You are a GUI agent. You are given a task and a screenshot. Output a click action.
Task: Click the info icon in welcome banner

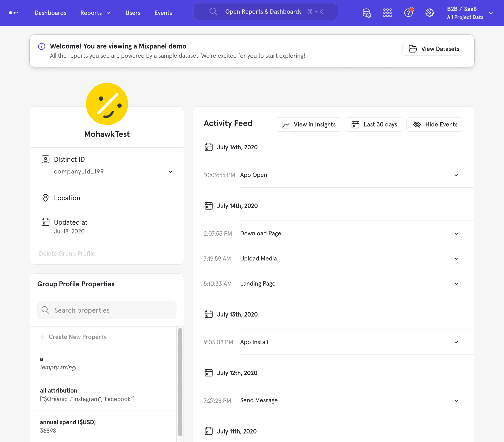pos(42,46)
